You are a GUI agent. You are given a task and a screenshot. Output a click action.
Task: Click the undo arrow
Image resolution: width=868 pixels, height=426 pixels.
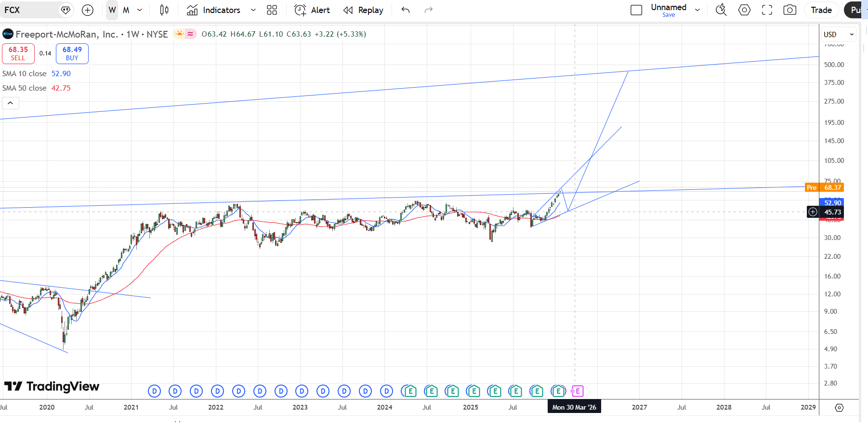point(406,10)
